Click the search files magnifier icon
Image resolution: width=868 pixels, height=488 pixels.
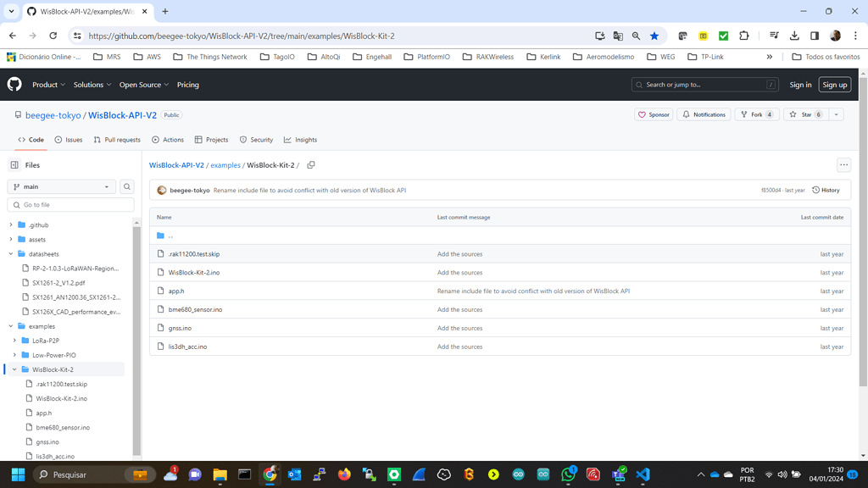click(x=127, y=186)
